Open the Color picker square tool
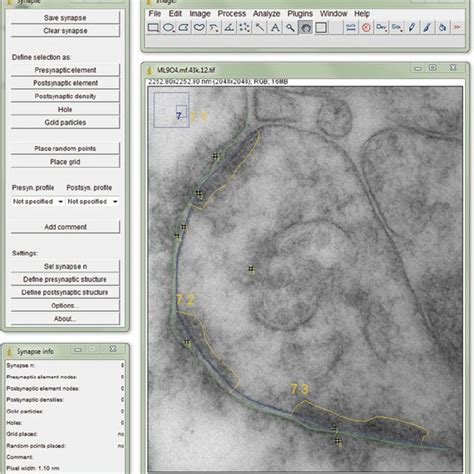Image resolution: width=474 pixels, height=474 pixels. [x=321, y=28]
